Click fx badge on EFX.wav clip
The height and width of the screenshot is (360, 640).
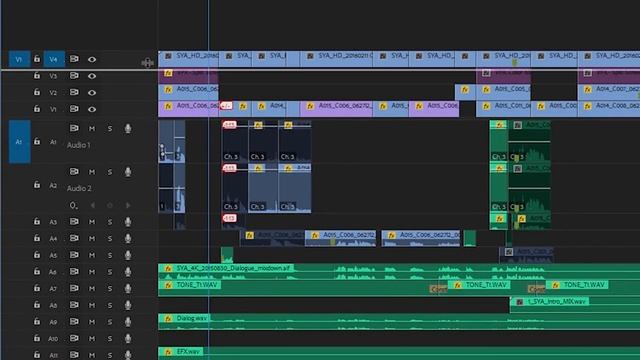tap(168, 351)
